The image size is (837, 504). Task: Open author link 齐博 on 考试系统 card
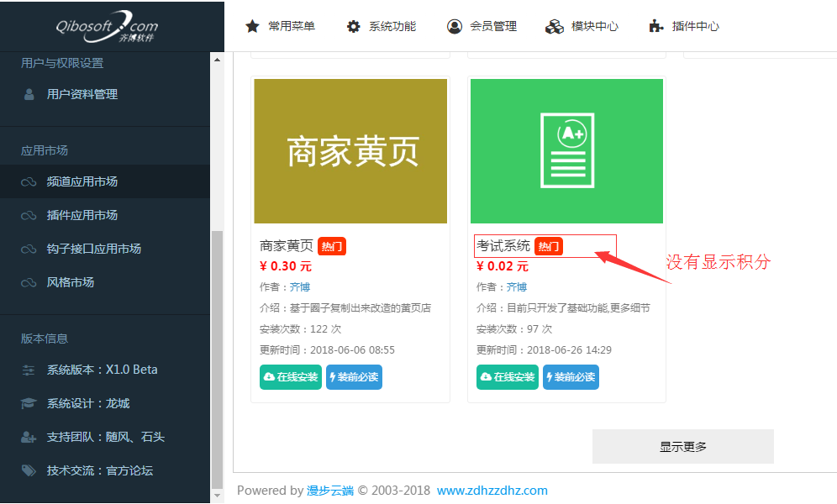[517, 287]
